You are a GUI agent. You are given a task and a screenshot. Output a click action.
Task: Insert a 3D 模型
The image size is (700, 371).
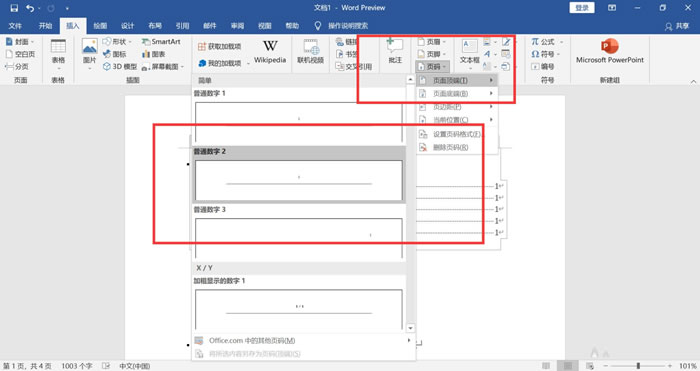click(120, 67)
